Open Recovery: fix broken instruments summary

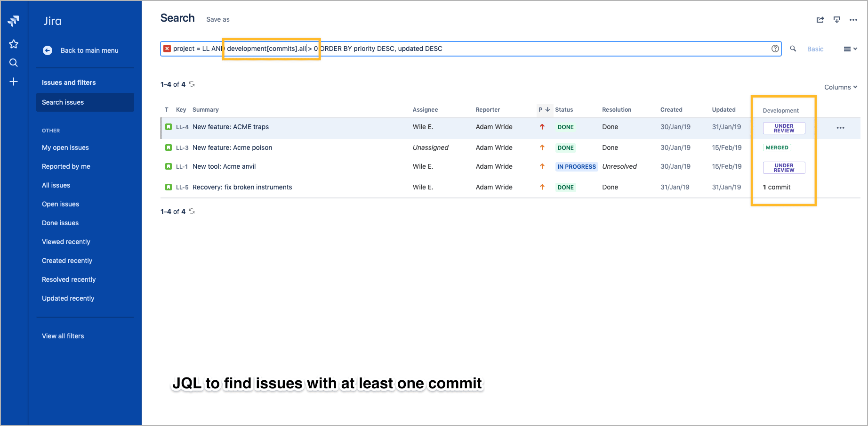242,187
